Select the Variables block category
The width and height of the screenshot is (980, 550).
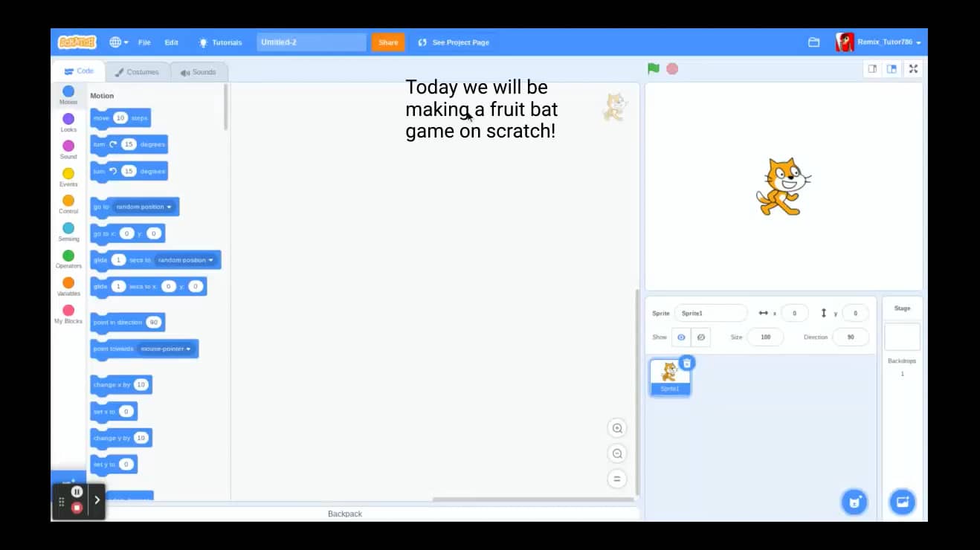pos(68,287)
